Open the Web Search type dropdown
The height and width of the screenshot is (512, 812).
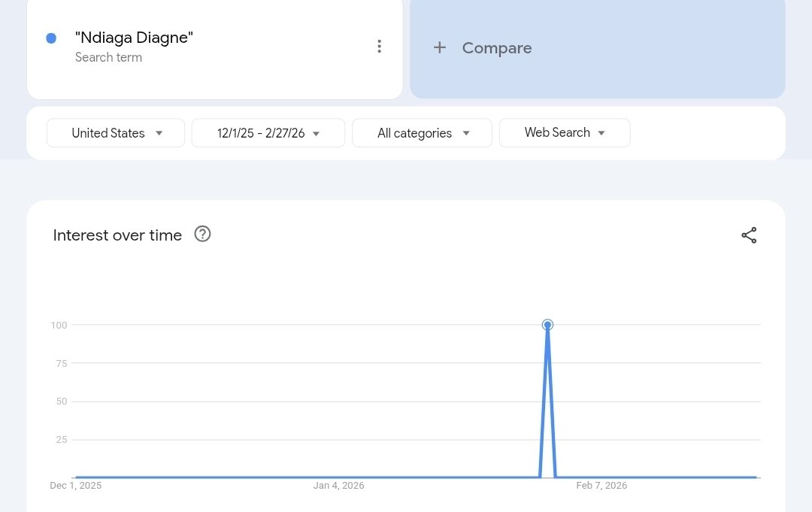565,133
